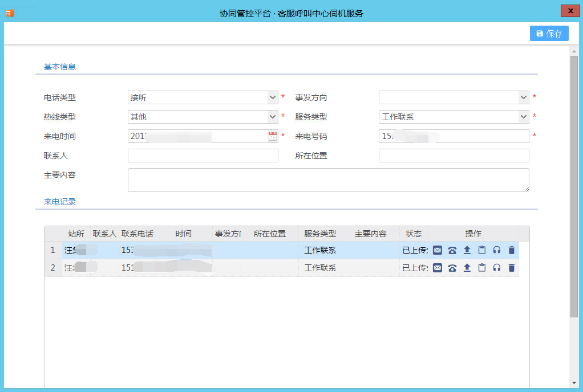Click the 服务类型 column header in table
Image resolution: width=583 pixels, height=392 pixels.
pos(320,234)
